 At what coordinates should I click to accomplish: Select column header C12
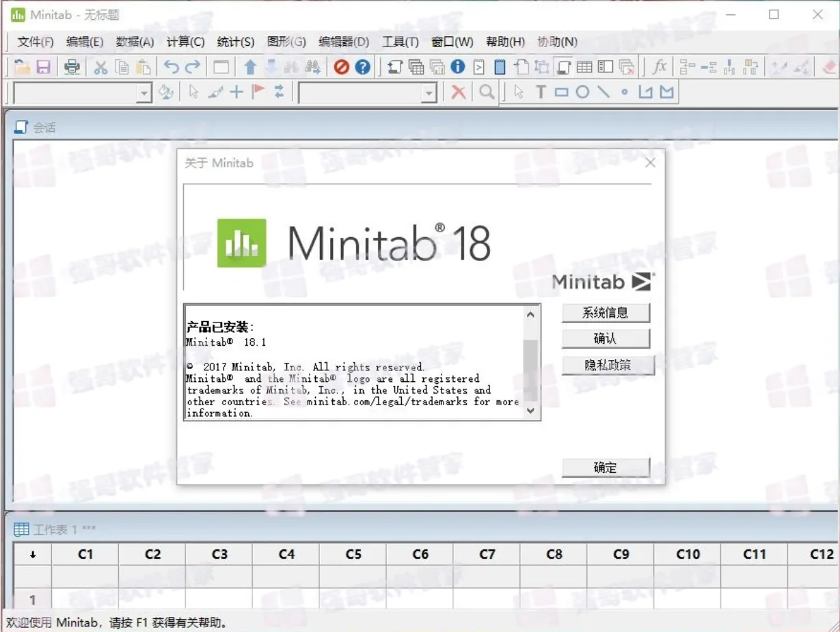[x=815, y=554]
